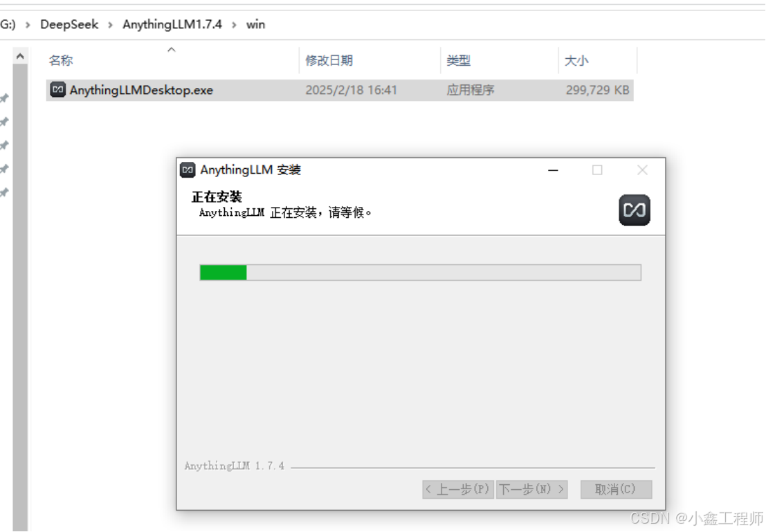The width and height of the screenshot is (766, 532).
Task: Open DeepSeek folder in breadcrumb path
Action: click(69, 24)
